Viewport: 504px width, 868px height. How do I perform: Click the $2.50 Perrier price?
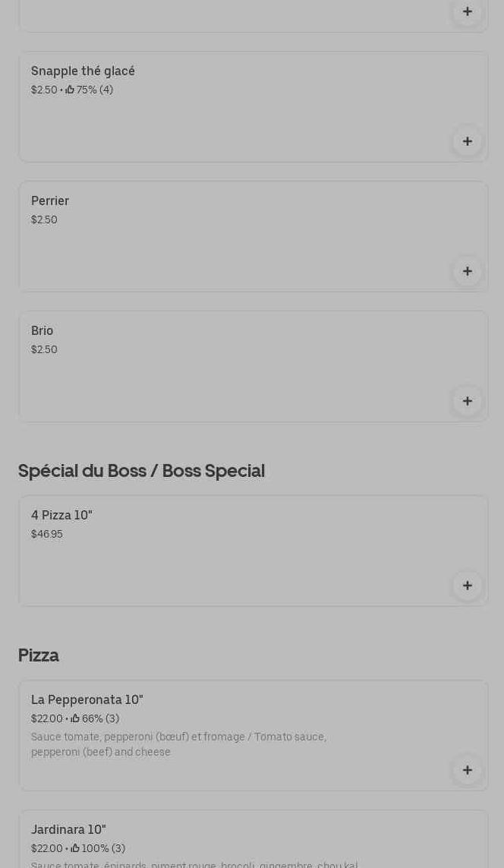point(44,220)
